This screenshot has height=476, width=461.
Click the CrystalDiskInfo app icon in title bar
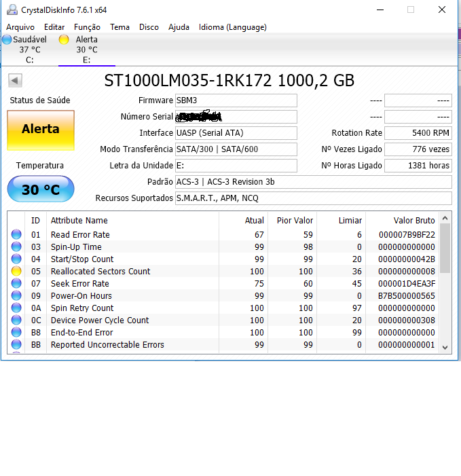(12, 10)
